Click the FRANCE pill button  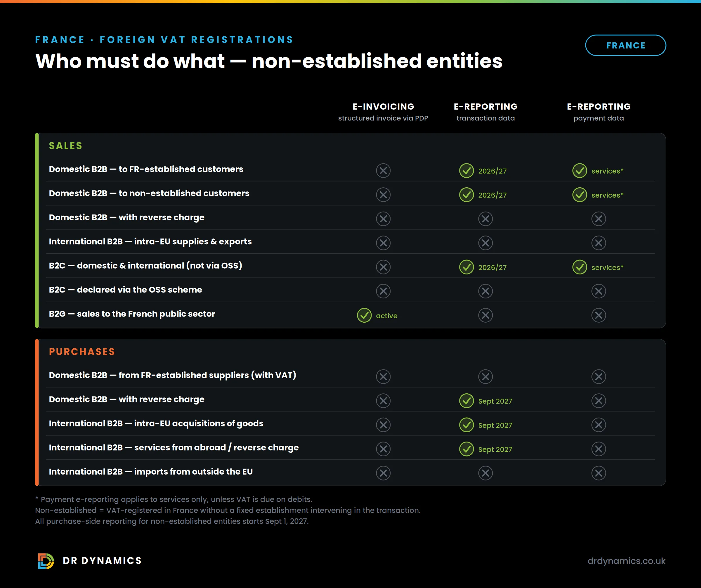(x=625, y=45)
